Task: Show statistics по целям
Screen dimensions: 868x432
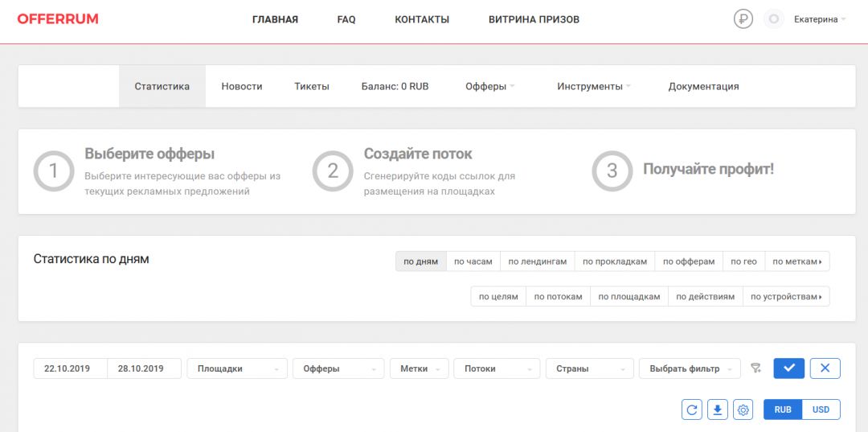Action: coord(498,296)
